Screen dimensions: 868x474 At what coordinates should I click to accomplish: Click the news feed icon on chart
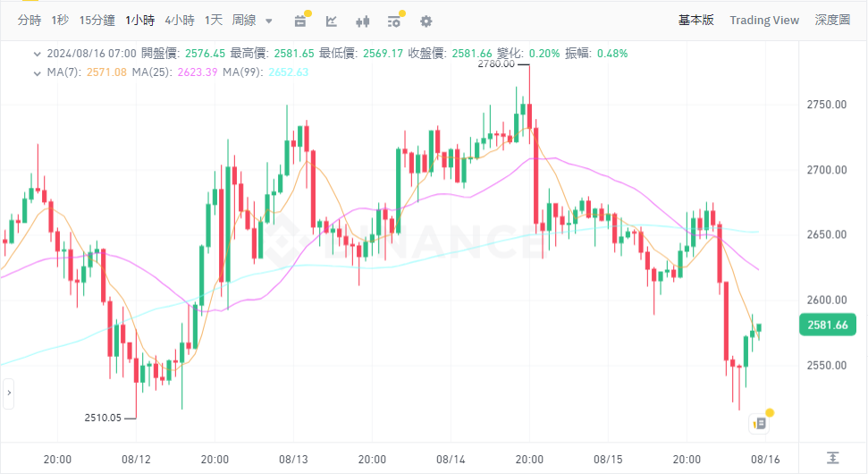click(x=759, y=423)
